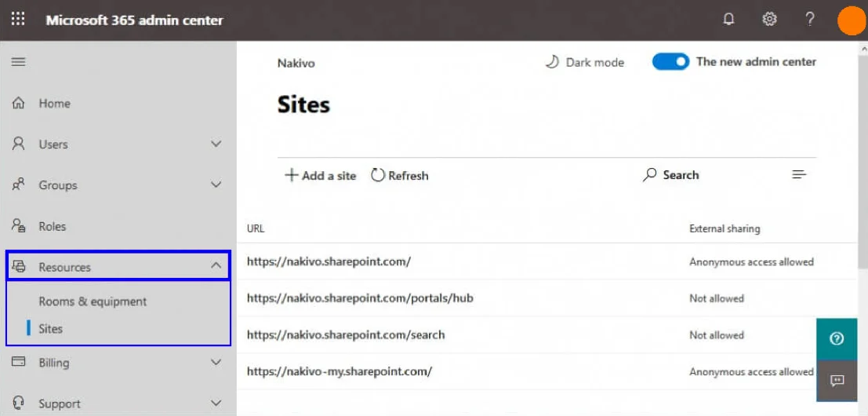Open the Support menu label
Viewport: 868px width, 416px height.
(x=60, y=403)
